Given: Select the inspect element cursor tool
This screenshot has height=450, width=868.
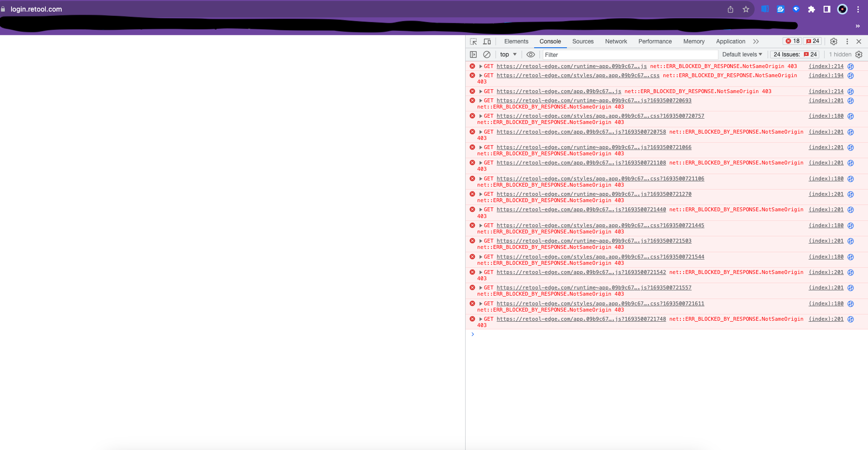Looking at the screenshot, I should pyautogui.click(x=473, y=41).
